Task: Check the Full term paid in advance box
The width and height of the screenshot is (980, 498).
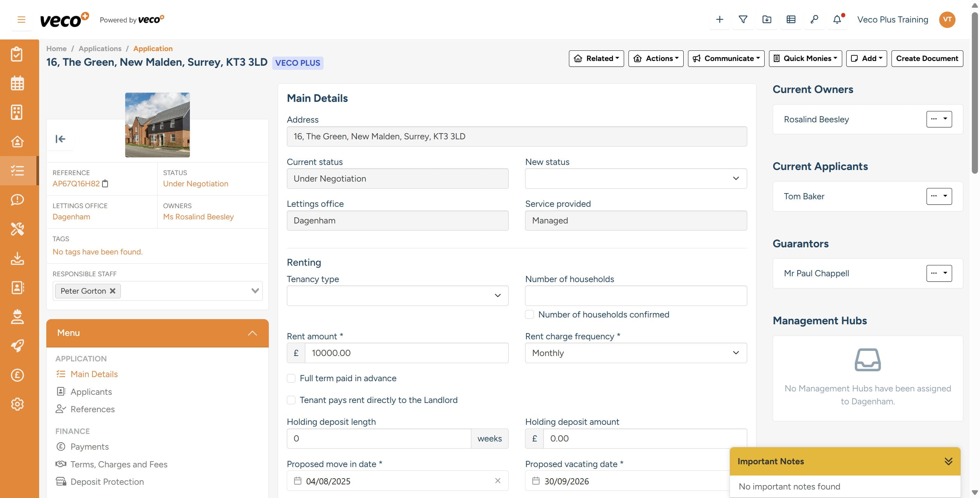Action: coord(291,378)
